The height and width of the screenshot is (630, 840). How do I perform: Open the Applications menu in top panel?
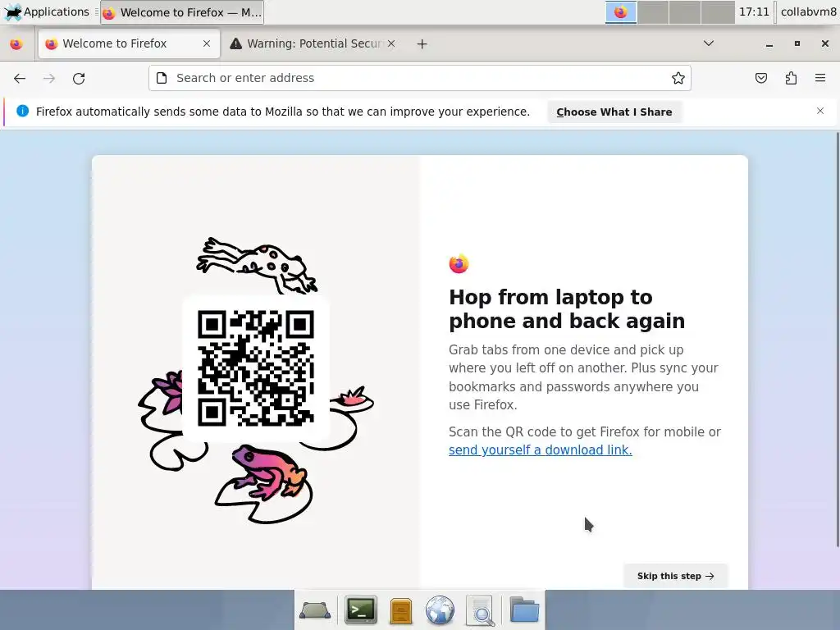(x=47, y=11)
